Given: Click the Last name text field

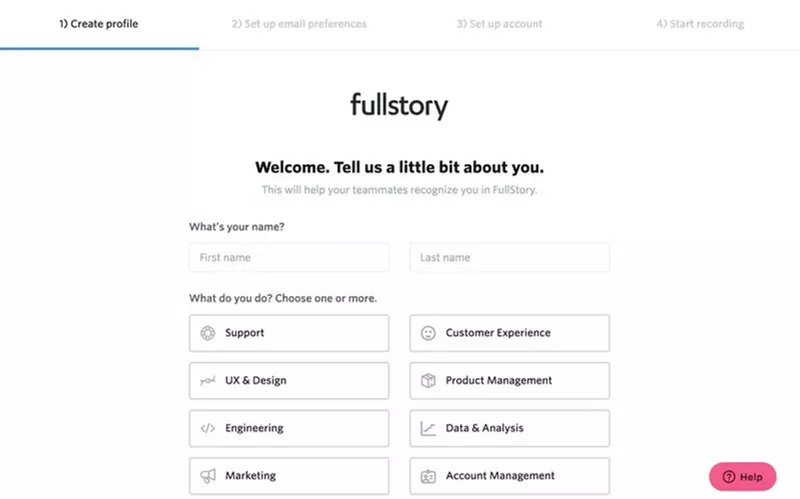Looking at the screenshot, I should pos(509,258).
